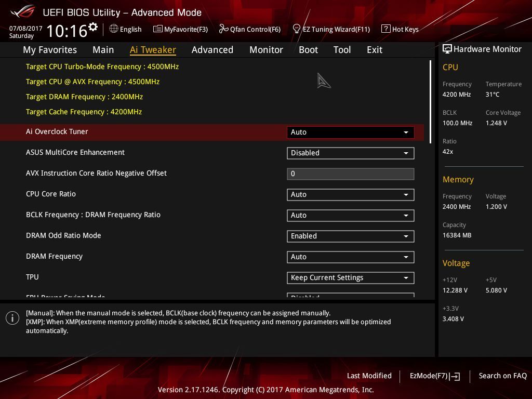This screenshot has width=532, height=399.
Task: Click BCLK value 100.0 MHz
Action: [457, 123]
